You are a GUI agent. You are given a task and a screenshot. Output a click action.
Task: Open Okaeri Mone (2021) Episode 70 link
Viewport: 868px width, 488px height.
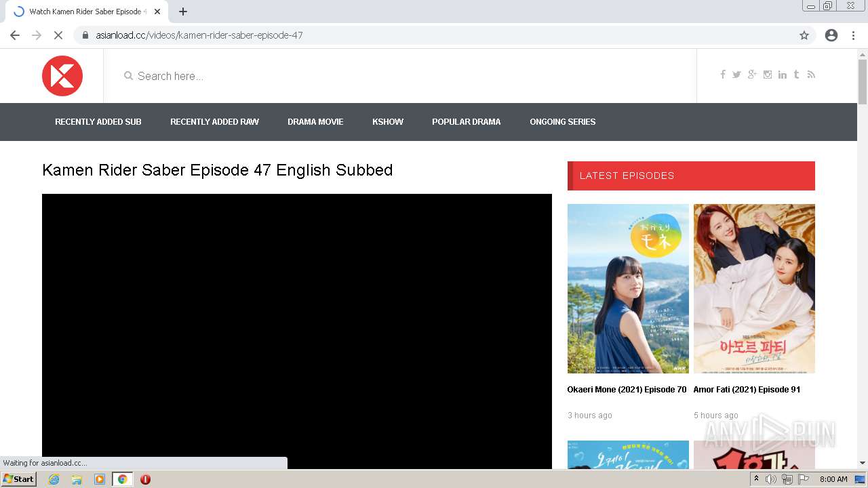click(627, 390)
